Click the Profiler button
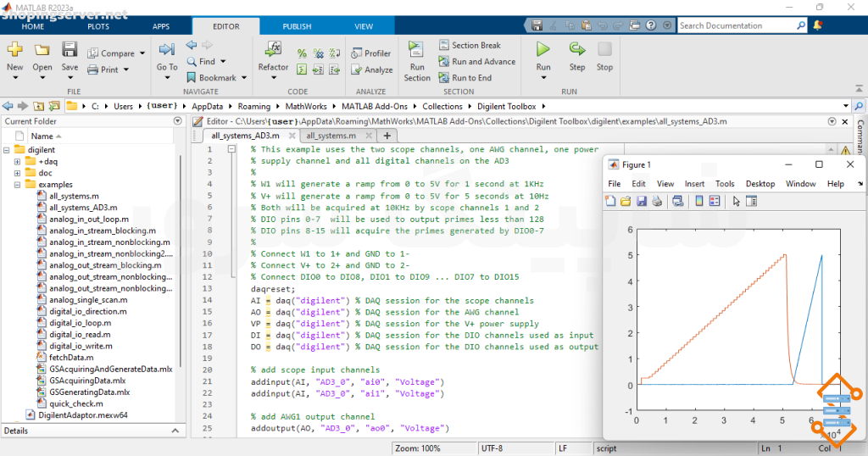The image size is (868, 456). click(x=371, y=53)
